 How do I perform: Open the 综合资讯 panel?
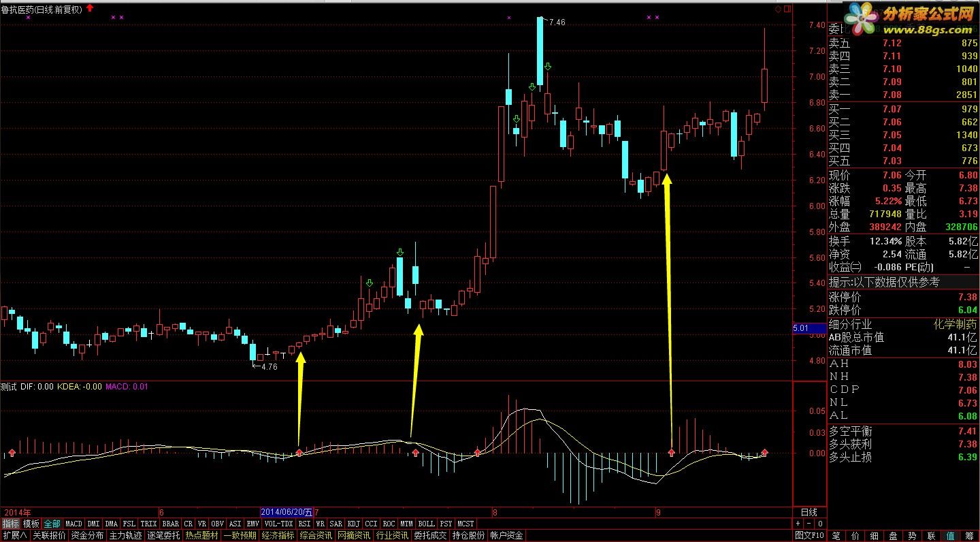(x=316, y=536)
